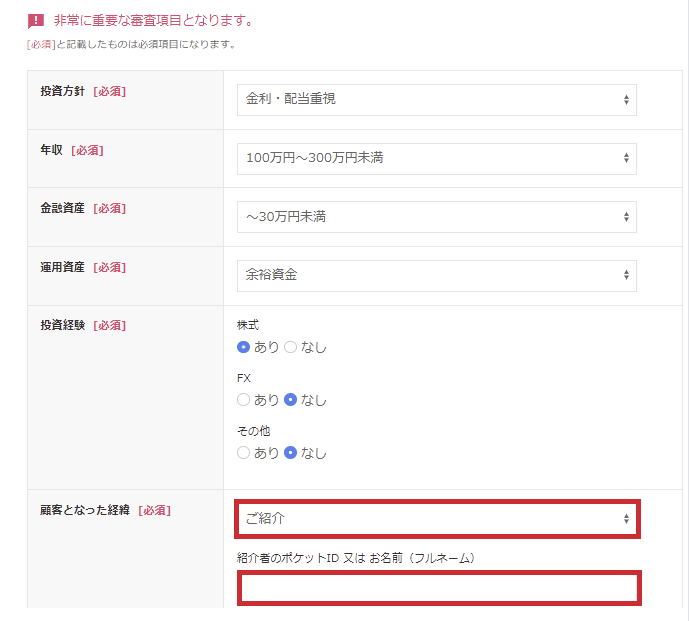
Task: Click the 顧客となった経緯 row label
Action: (x=85, y=510)
